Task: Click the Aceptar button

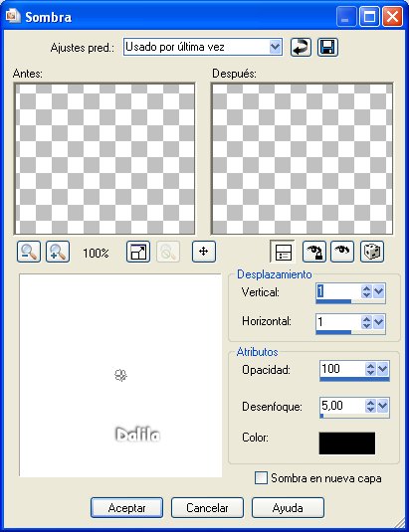Action: click(x=127, y=508)
